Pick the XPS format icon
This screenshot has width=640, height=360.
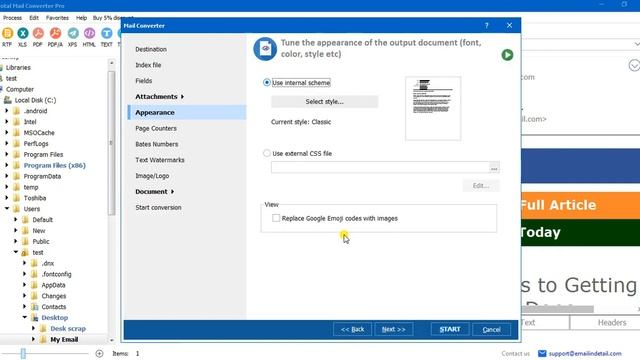pos(73,33)
